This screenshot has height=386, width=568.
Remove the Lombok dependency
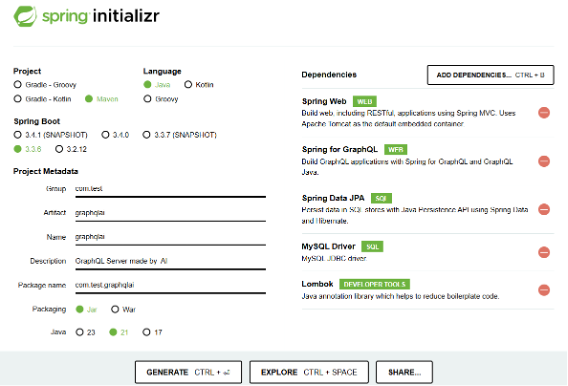[544, 290]
